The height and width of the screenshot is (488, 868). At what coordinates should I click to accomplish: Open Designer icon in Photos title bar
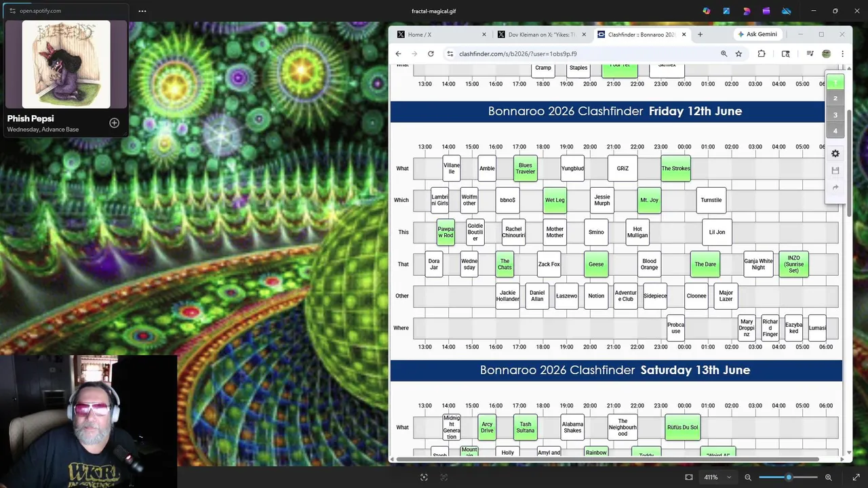(x=747, y=11)
